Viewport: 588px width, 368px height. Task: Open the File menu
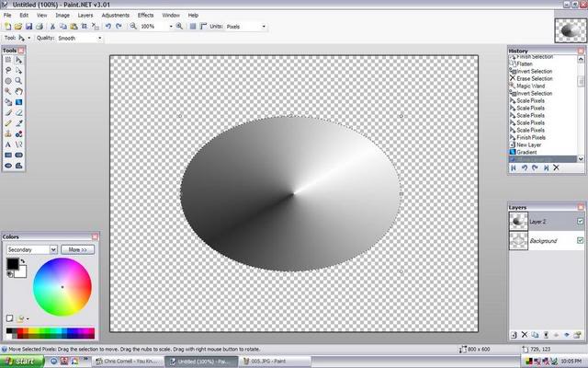pyautogui.click(x=7, y=15)
